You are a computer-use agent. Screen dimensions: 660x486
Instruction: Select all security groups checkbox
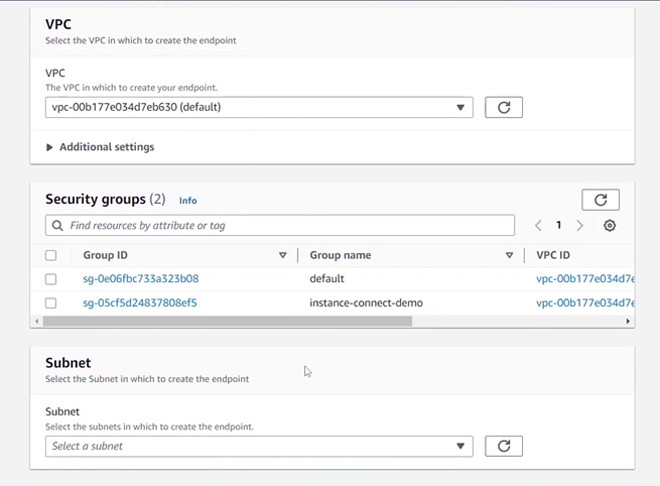pyautogui.click(x=51, y=255)
